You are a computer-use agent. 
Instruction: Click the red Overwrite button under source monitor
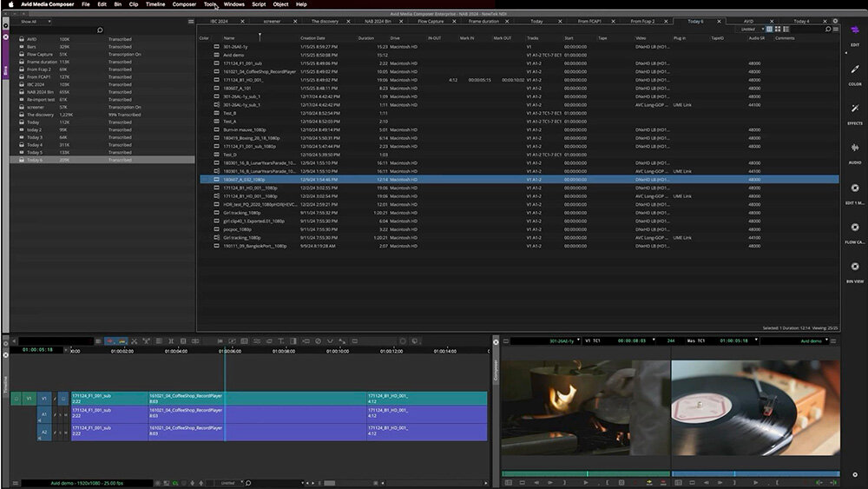[663, 482]
